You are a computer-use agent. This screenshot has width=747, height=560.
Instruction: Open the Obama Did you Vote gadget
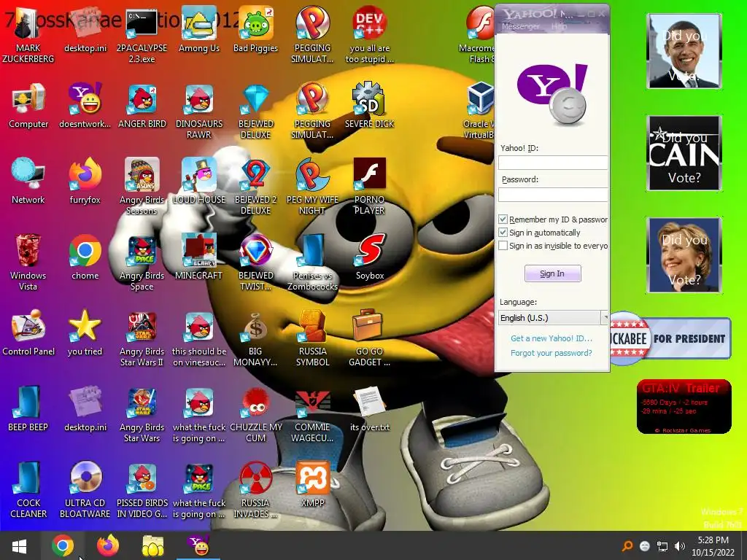click(684, 51)
